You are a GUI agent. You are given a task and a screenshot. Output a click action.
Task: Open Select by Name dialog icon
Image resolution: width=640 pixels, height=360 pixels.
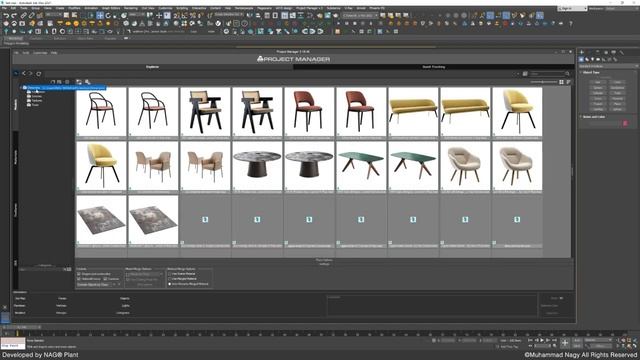pos(74,16)
